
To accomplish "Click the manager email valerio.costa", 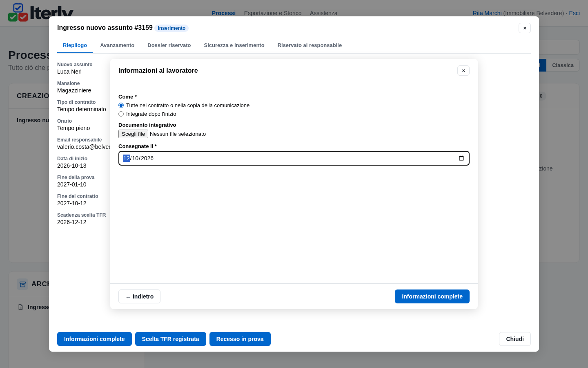I will point(84,147).
